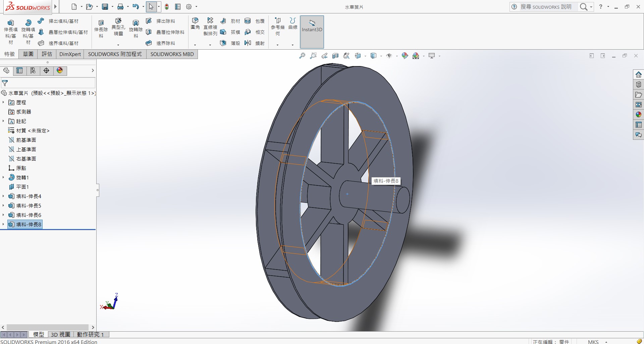Switch to the SOLIDWORKS 附加程式 tab
This screenshot has height=344, width=644.
pyautogui.click(x=115, y=54)
